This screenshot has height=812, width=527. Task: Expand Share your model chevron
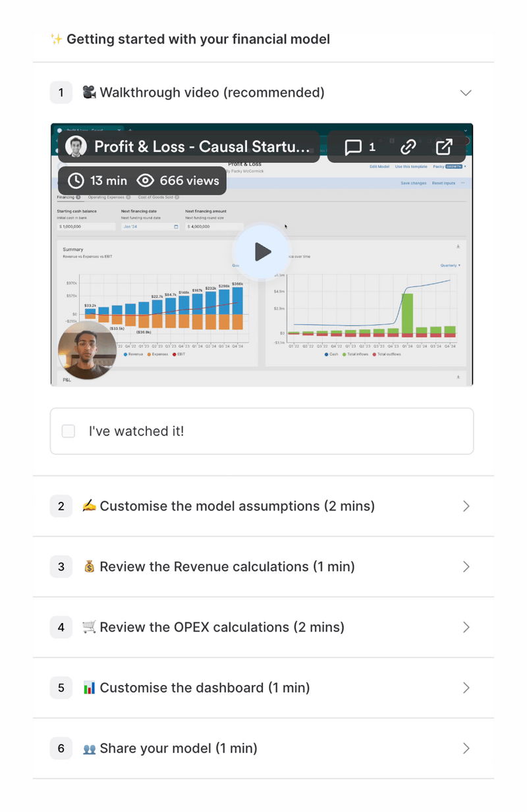pos(466,749)
